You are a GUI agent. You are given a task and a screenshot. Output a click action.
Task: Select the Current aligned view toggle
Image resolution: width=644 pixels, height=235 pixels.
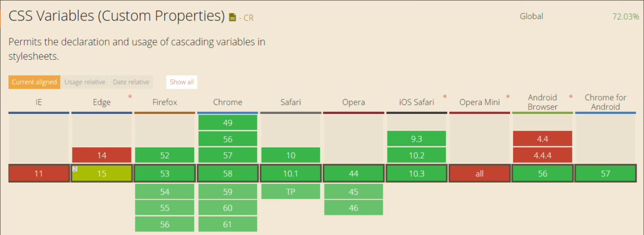(35, 82)
